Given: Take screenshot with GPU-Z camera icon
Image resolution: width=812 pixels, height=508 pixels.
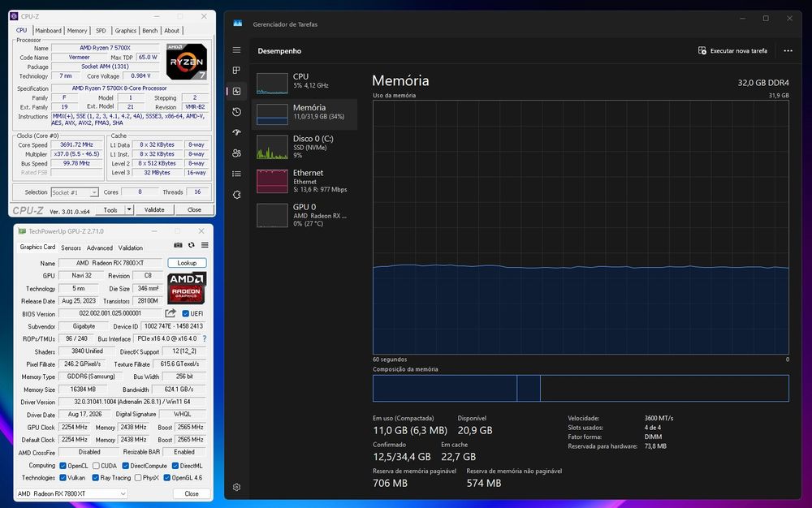Looking at the screenshot, I should click(x=178, y=245).
